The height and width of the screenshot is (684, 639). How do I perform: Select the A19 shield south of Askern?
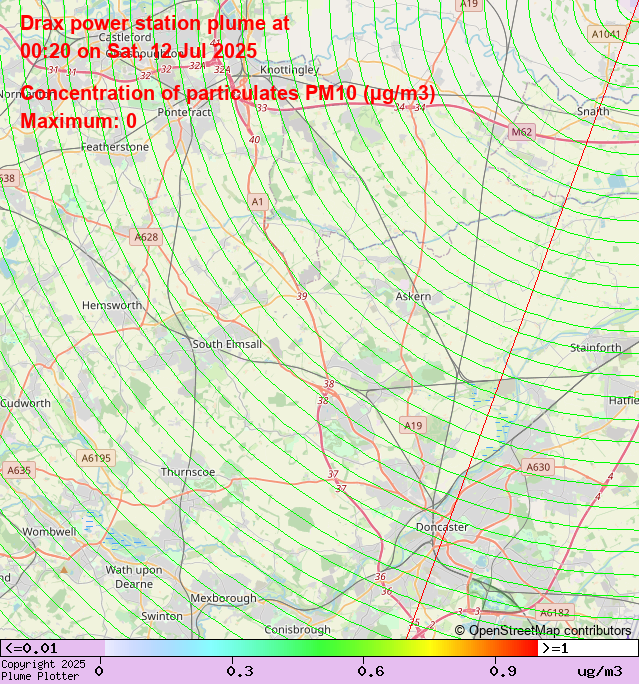pyautogui.click(x=413, y=425)
